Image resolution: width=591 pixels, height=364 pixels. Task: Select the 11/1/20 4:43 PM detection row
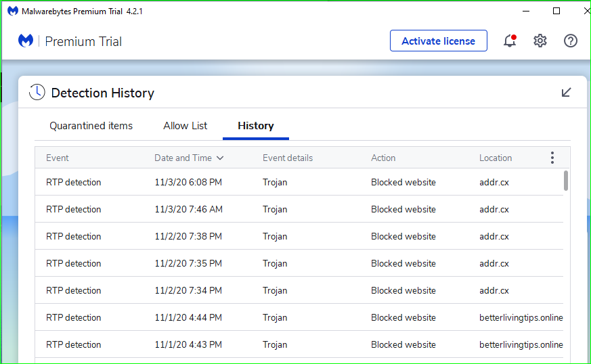(x=299, y=345)
